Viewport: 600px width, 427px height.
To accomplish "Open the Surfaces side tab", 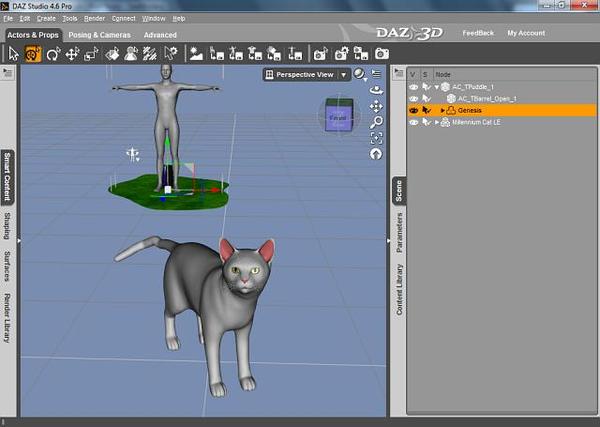I will [7, 266].
